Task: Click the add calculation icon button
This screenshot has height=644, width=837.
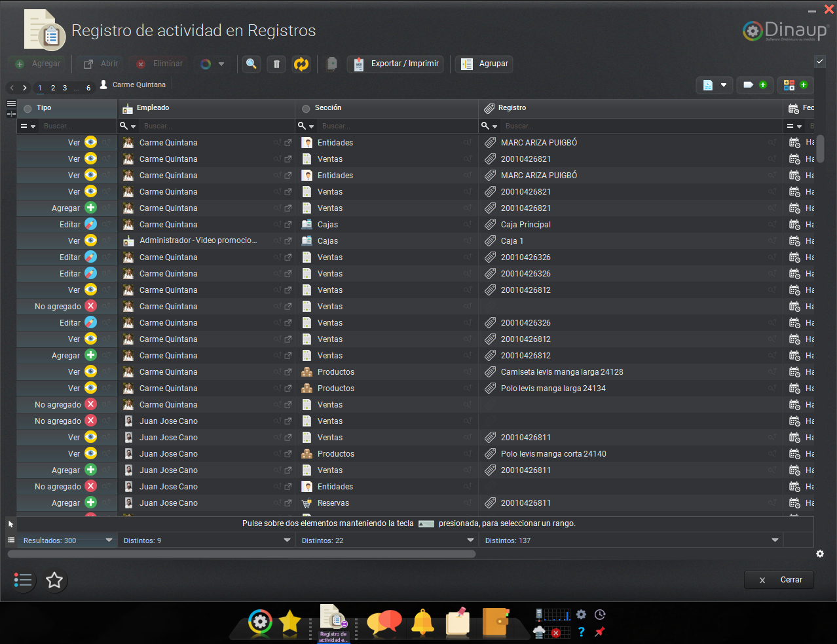Action: pyautogui.click(x=796, y=85)
